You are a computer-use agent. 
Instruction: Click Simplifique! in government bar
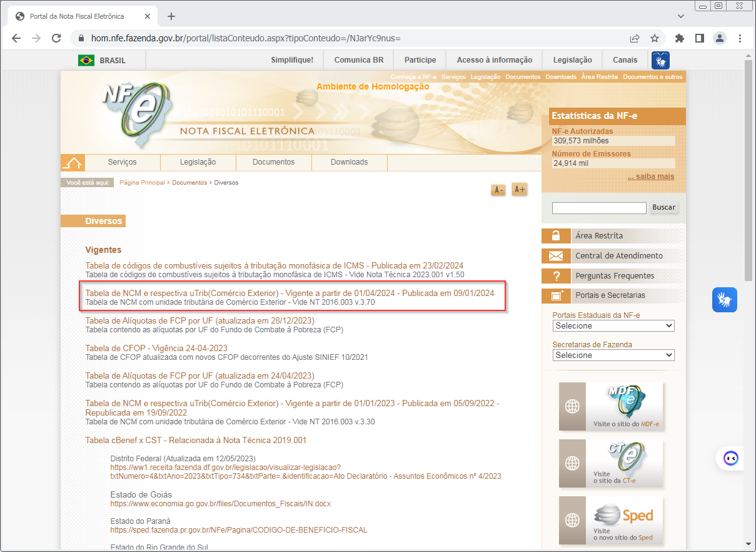pos(292,60)
